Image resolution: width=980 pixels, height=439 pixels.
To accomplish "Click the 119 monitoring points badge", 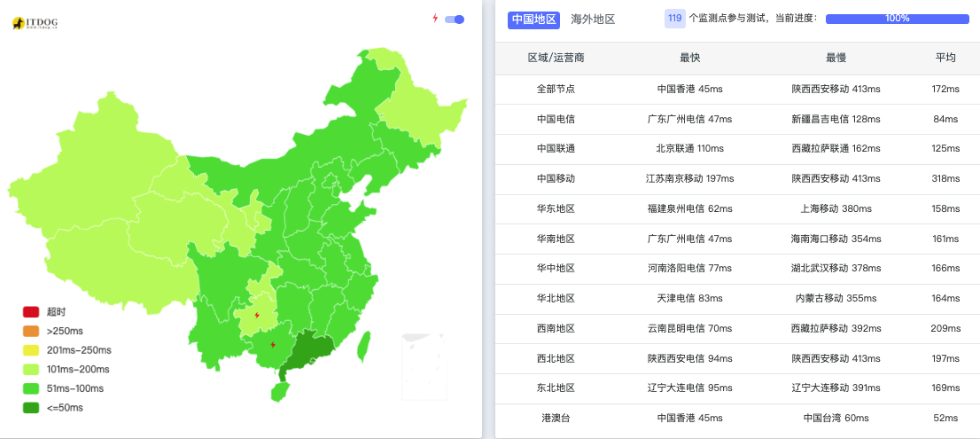I will click(674, 19).
